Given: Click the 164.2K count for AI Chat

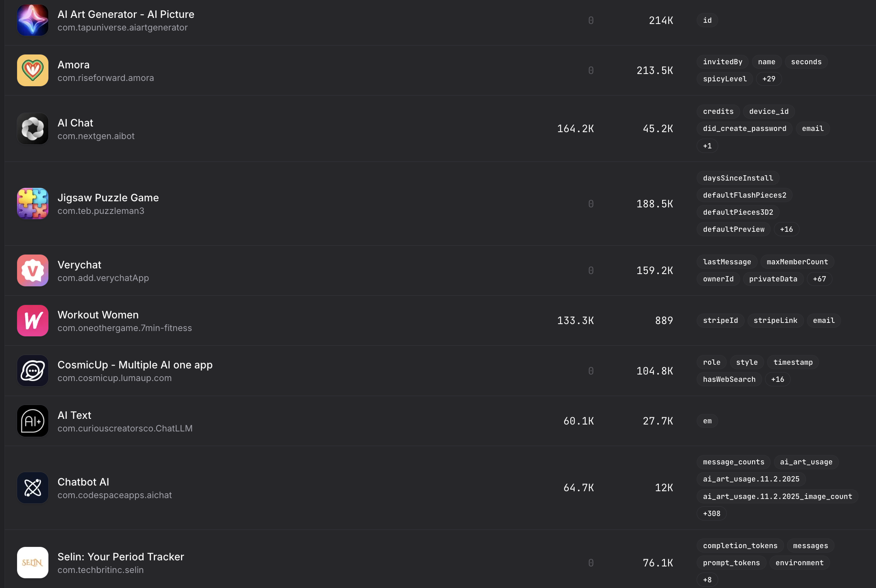Looking at the screenshot, I should click(x=575, y=128).
